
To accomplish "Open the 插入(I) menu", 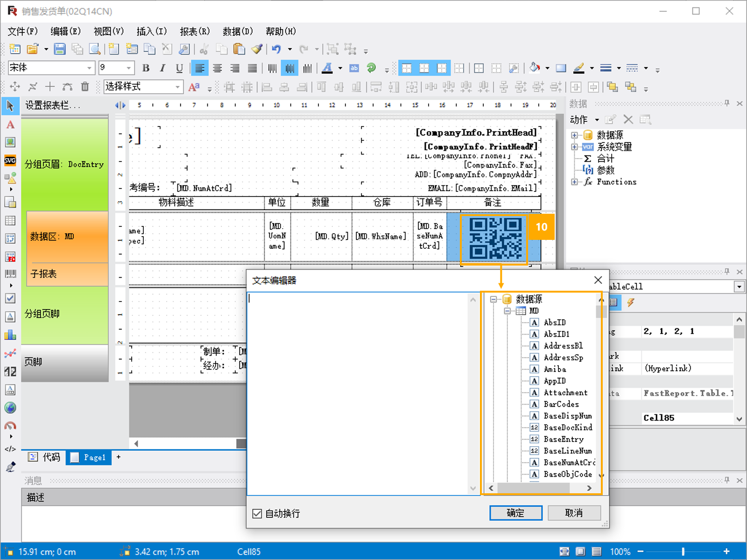I will [151, 31].
